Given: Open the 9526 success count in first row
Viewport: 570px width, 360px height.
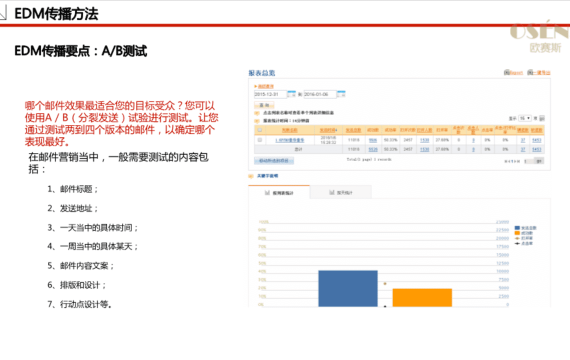Looking at the screenshot, I should pyautogui.click(x=373, y=140).
